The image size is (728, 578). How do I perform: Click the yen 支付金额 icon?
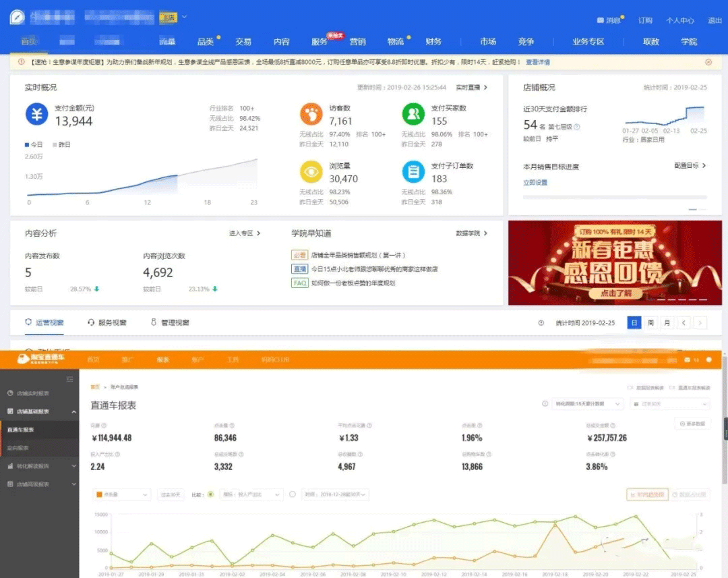pos(37,114)
